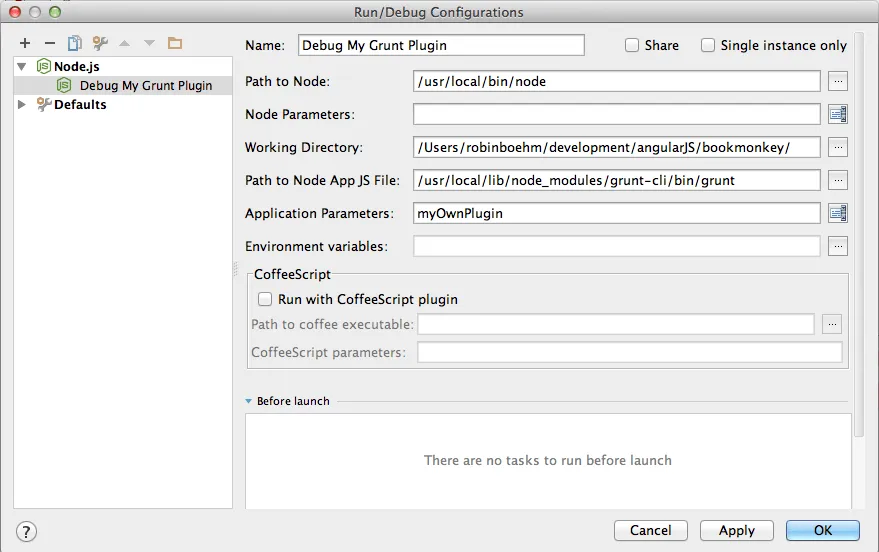The width and height of the screenshot is (879, 552).
Task: Copy the selected configuration
Action: 75,43
